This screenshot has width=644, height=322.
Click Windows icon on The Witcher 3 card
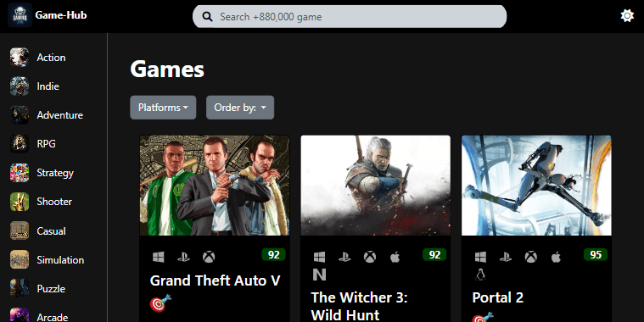pyautogui.click(x=319, y=258)
